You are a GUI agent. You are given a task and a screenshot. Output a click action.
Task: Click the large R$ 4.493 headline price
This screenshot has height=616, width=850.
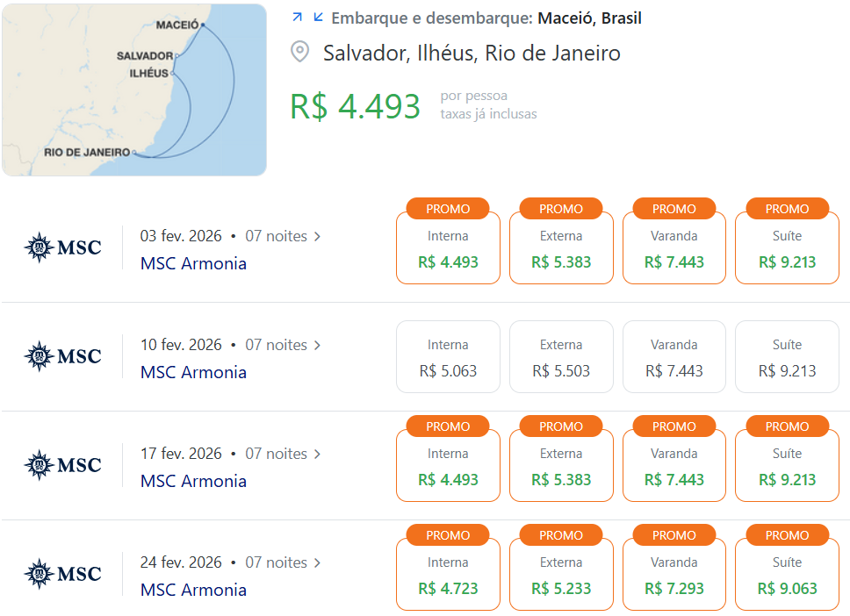click(x=355, y=106)
